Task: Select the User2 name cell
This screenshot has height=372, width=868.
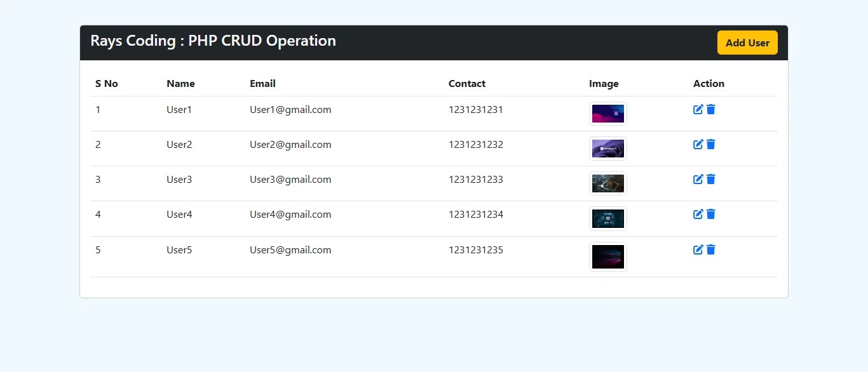Action: tap(179, 144)
